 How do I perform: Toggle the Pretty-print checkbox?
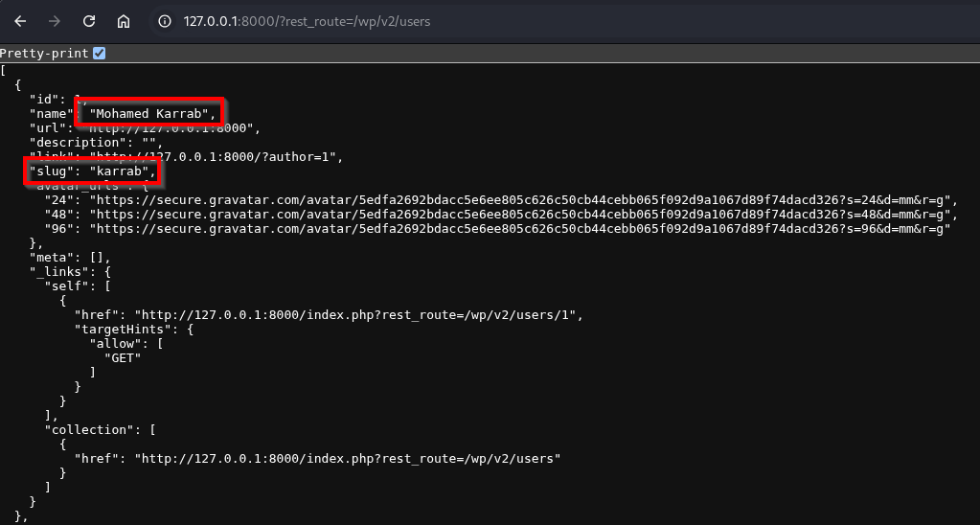[x=100, y=54]
